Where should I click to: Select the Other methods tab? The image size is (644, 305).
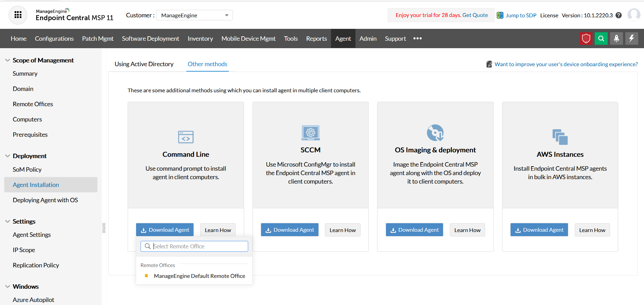(x=207, y=64)
